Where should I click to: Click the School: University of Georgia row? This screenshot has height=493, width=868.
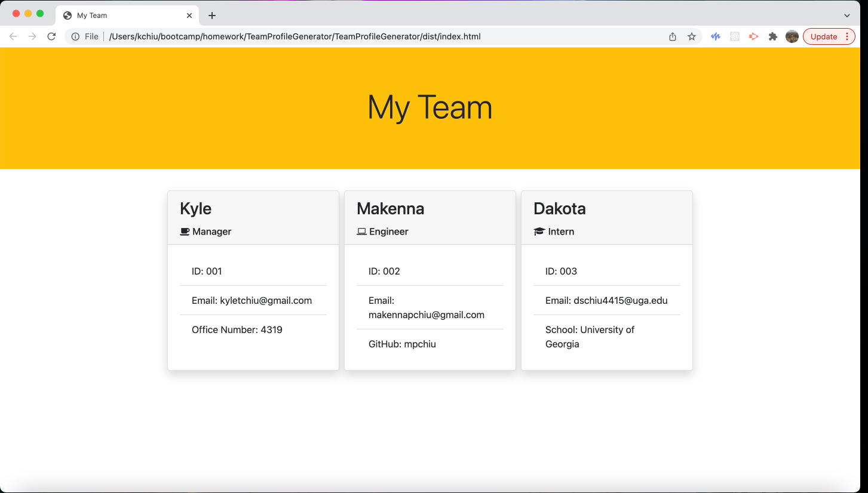click(x=607, y=337)
